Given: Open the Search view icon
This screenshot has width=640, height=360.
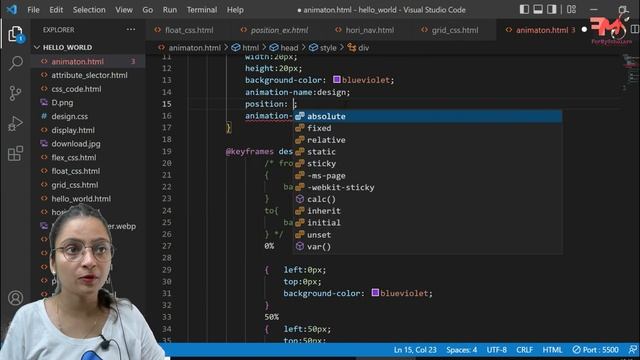Looking at the screenshot, I should pos(16,63).
